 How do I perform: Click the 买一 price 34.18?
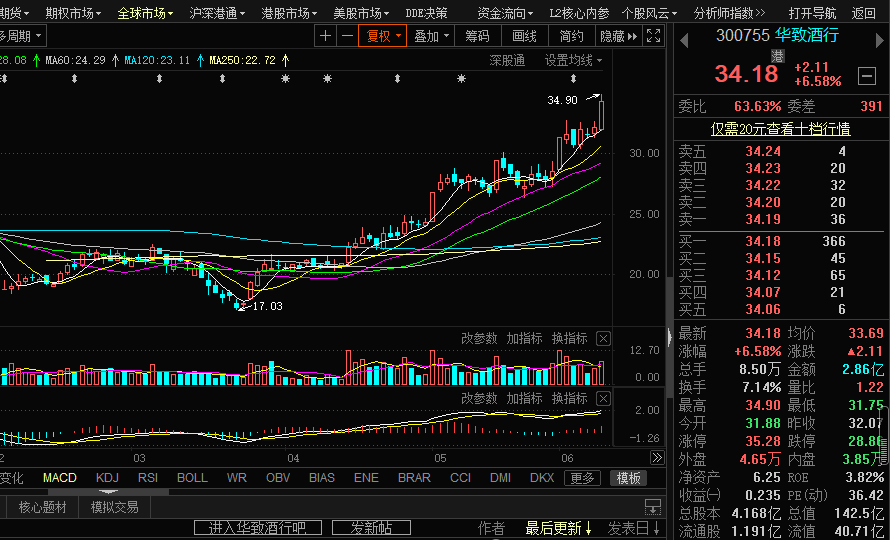[763, 241]
